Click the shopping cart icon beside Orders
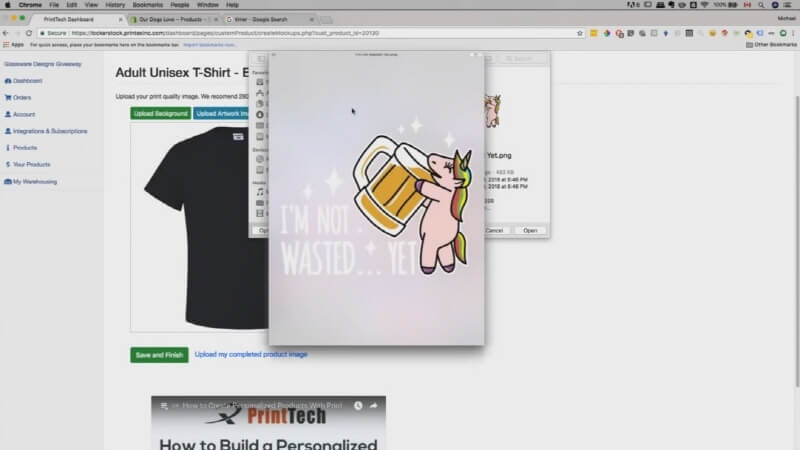 click(8, 97)
